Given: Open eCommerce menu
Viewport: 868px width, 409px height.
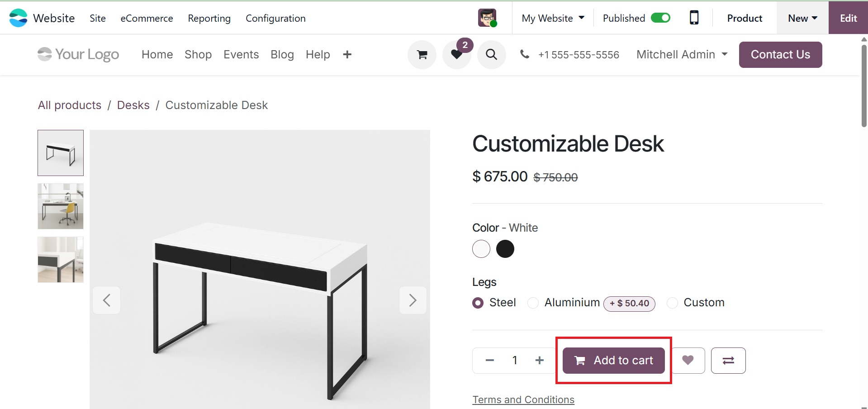Looking at the screenshot, I should click(147, 18).
